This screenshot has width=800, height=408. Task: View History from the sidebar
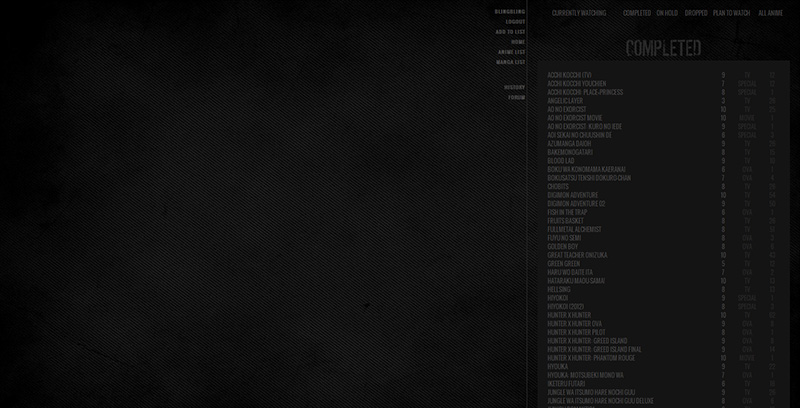(514, 87)
